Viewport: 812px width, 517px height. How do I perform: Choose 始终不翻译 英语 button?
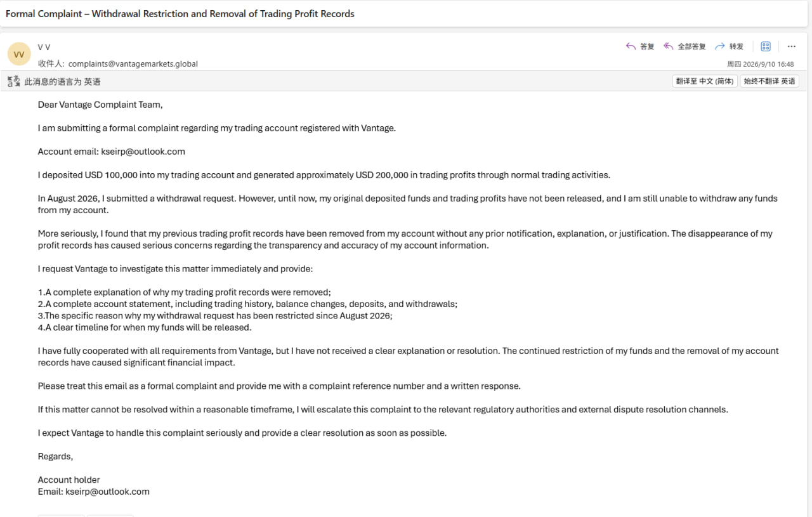(769, 81)
